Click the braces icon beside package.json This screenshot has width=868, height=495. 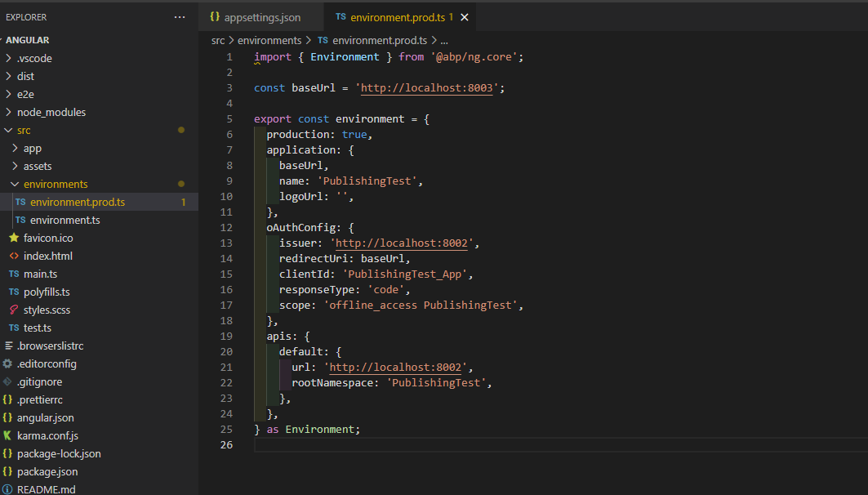tap(7, 471)
